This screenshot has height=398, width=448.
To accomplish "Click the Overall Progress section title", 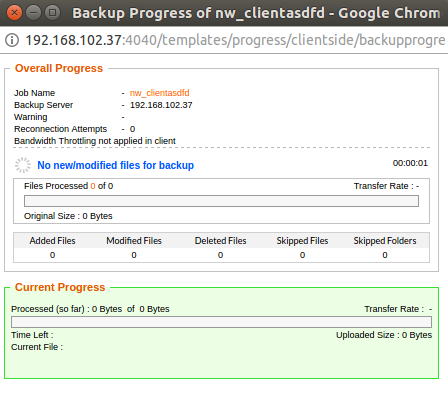I will click(59, 68).
